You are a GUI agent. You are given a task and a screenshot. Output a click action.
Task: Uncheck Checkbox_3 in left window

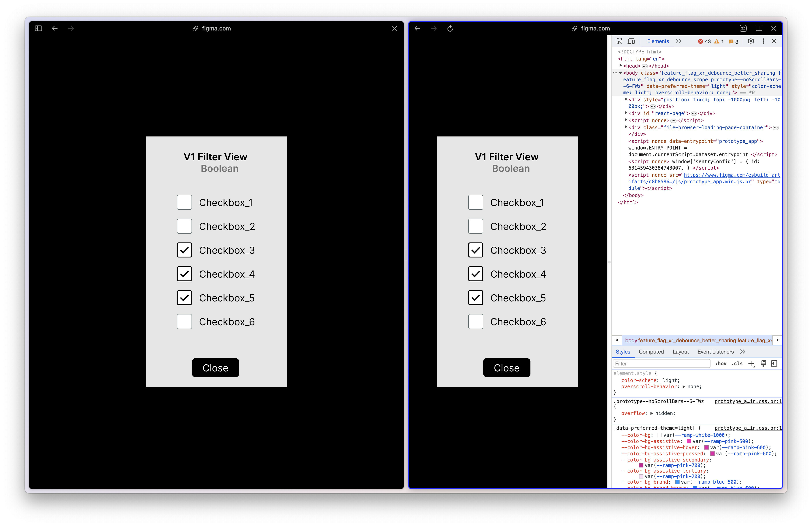(x=184, y=250)
